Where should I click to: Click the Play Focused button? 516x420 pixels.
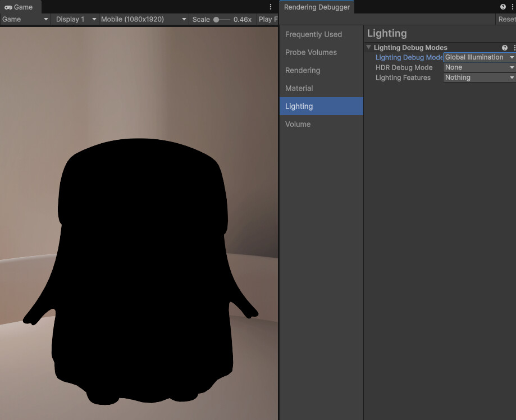pyautogui.click(x=268, y=19)
